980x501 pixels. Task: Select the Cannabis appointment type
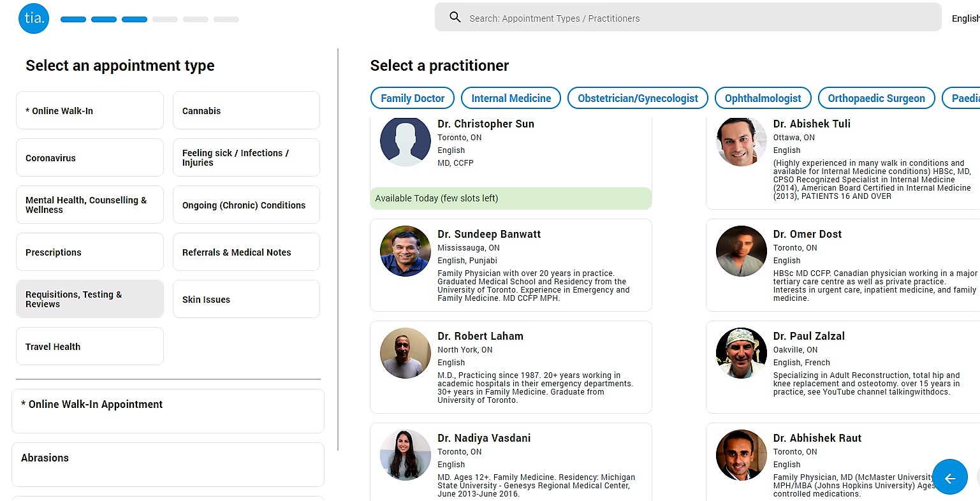pos(246,110)
